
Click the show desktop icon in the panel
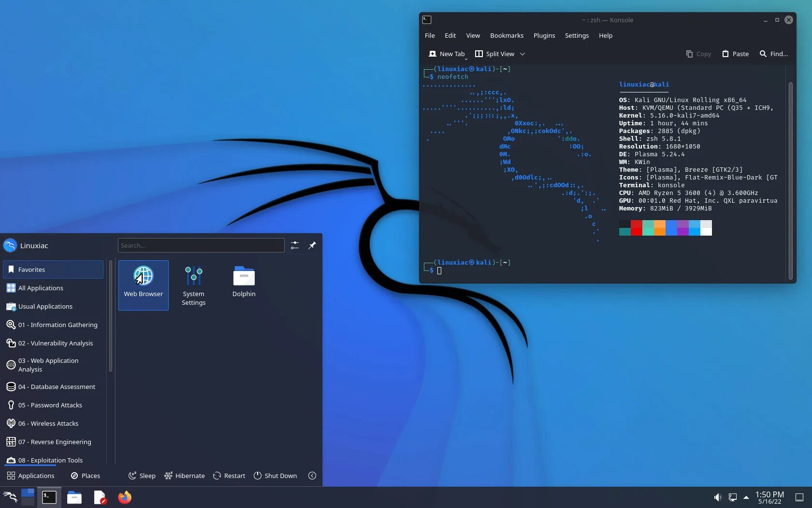799,497
